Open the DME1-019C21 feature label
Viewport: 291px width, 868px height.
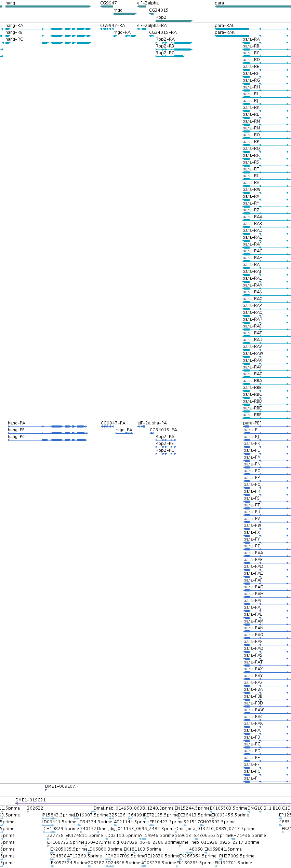30,800
